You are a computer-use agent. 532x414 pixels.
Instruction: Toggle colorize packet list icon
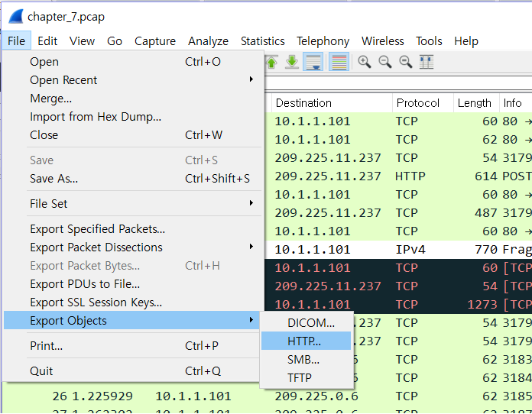coord(339,62)
